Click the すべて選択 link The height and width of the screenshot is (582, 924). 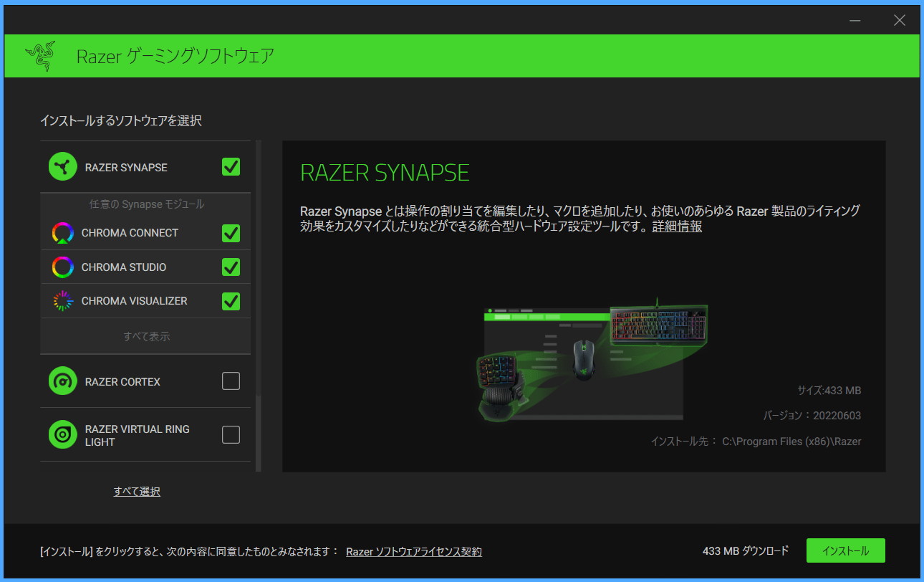coord(137,492)
